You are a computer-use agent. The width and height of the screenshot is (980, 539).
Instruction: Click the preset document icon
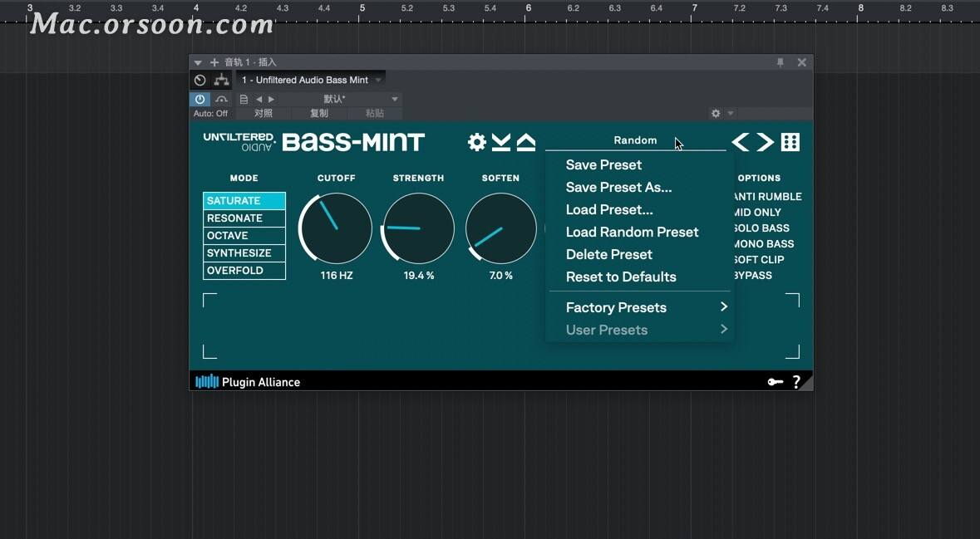click(x=244, y=99)
